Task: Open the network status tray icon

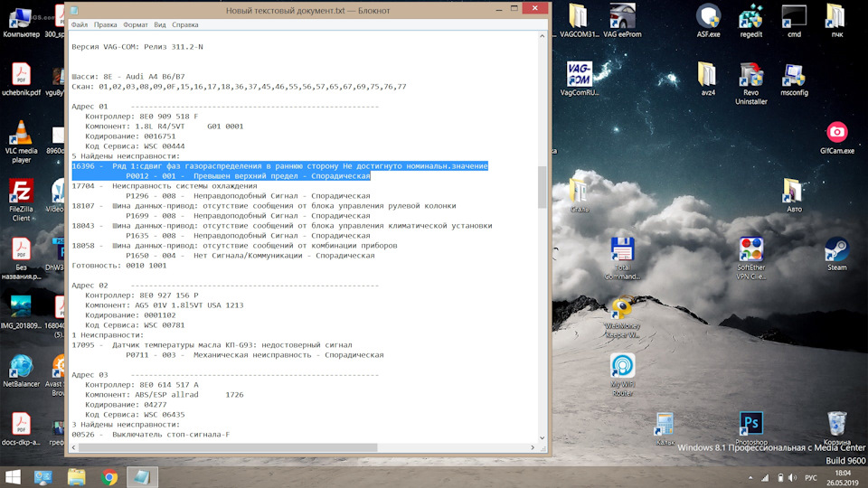Action: pos(765,477)
